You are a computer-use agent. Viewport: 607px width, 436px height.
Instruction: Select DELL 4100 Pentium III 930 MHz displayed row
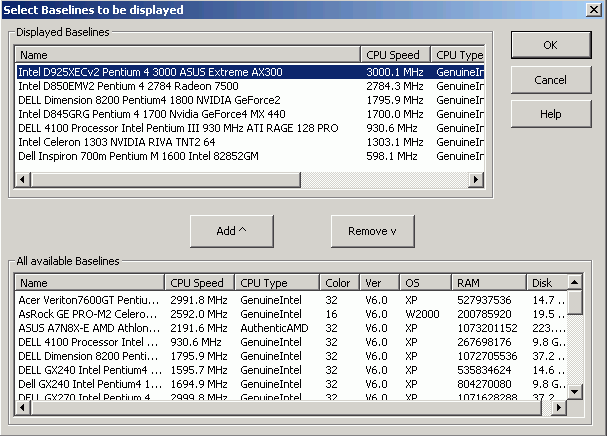(x=250, y=128)
